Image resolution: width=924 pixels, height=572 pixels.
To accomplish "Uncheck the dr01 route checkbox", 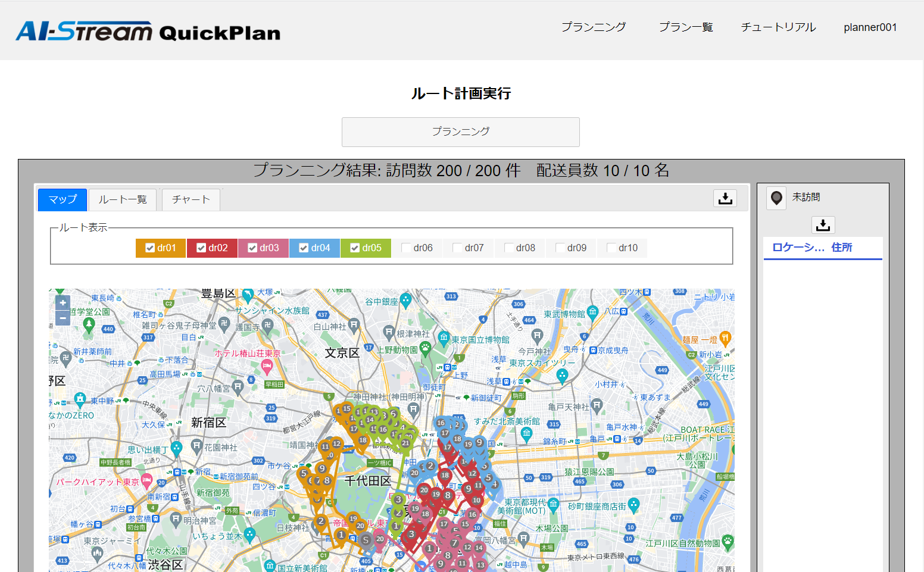I will [150, 248].
